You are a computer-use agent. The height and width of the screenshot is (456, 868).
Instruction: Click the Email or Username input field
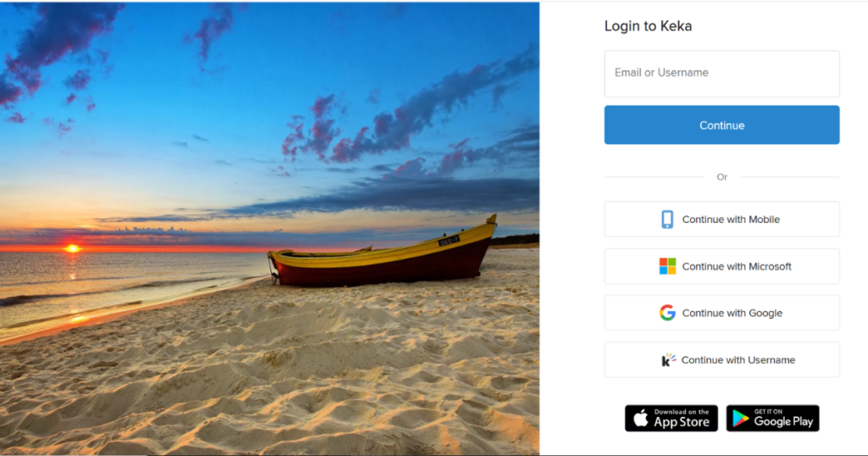[x=722, y=74]
